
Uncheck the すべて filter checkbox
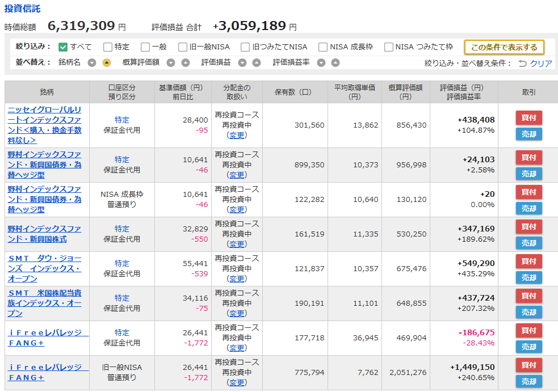pos(63,47)
